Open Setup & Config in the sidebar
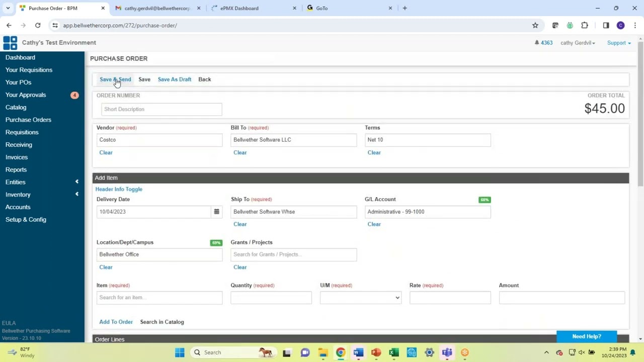 (x=26, y=220)
